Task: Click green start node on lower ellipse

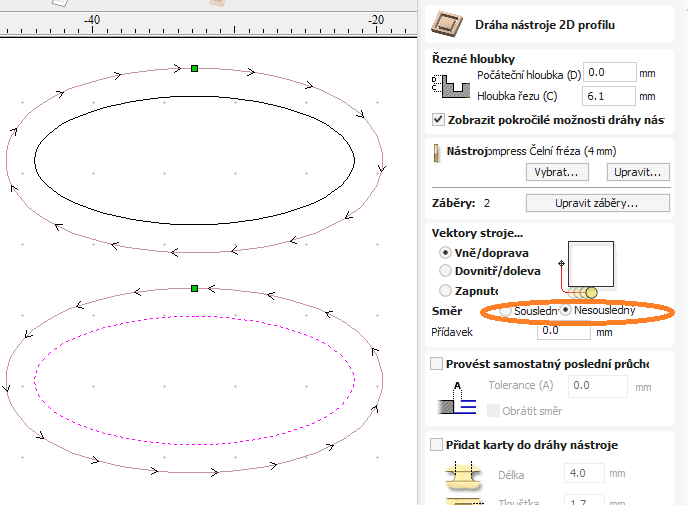Action: [194, 288]
